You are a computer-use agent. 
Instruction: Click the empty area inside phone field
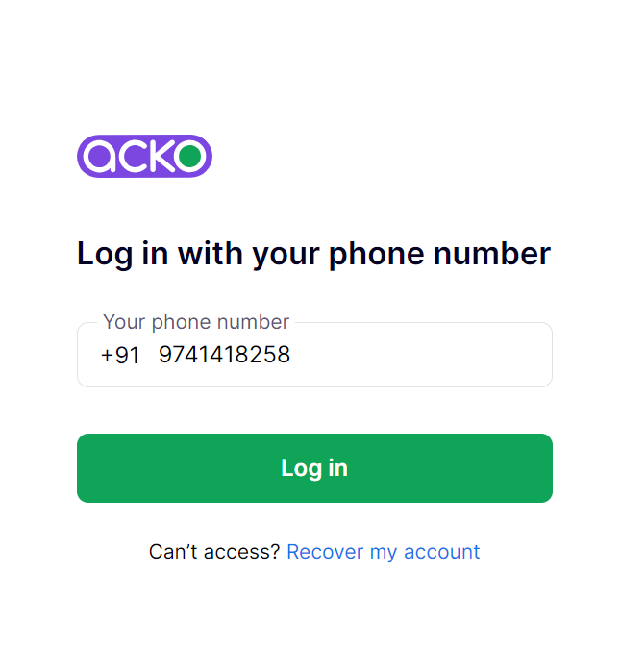click(x=420, y=355)
